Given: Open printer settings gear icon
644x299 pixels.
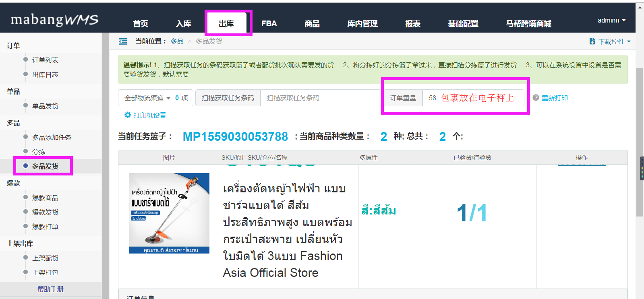Looking at the screenshot, I should [x=128, y=115].
